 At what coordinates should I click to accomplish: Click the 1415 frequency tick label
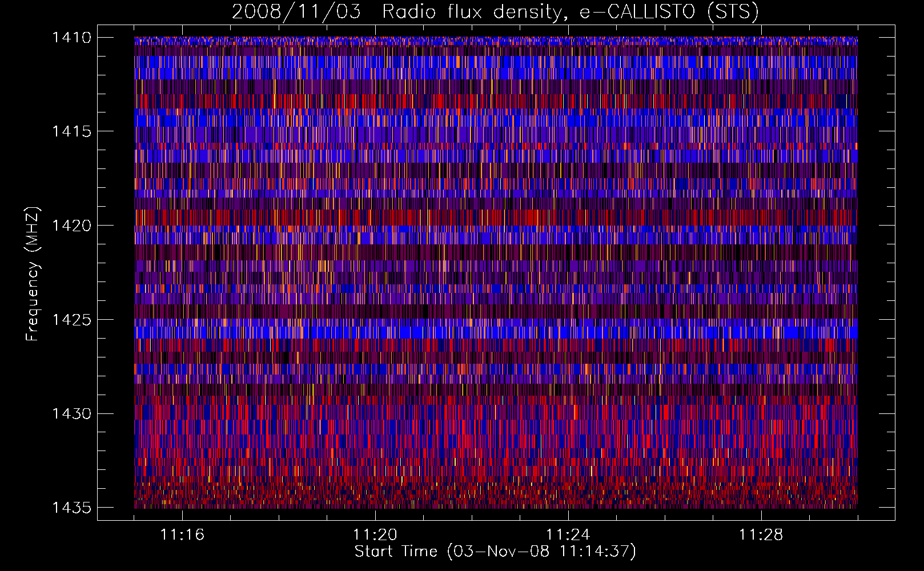71,131
